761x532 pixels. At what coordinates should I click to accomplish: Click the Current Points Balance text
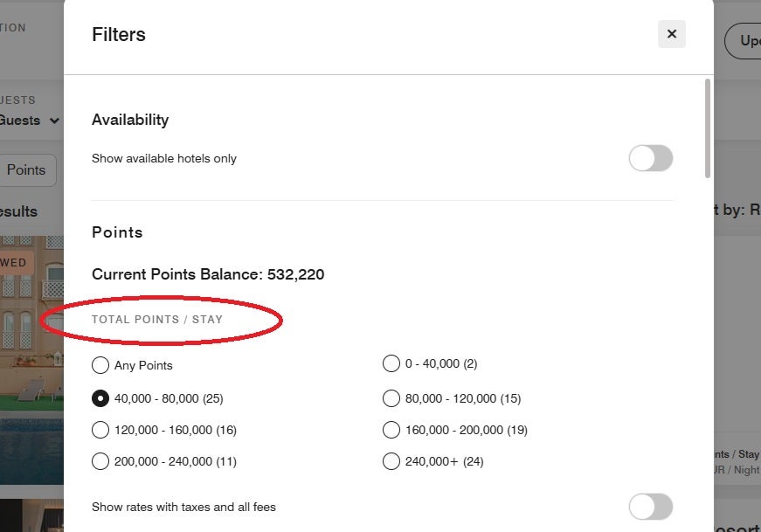pos(208,274)
